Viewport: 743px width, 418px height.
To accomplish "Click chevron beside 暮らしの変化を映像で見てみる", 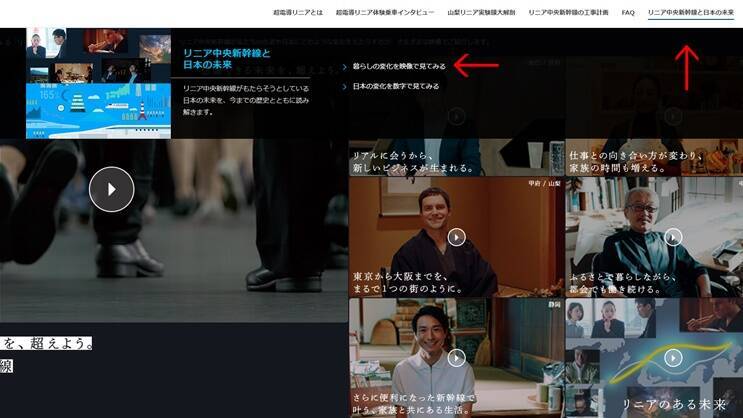I will pos(345,66).
